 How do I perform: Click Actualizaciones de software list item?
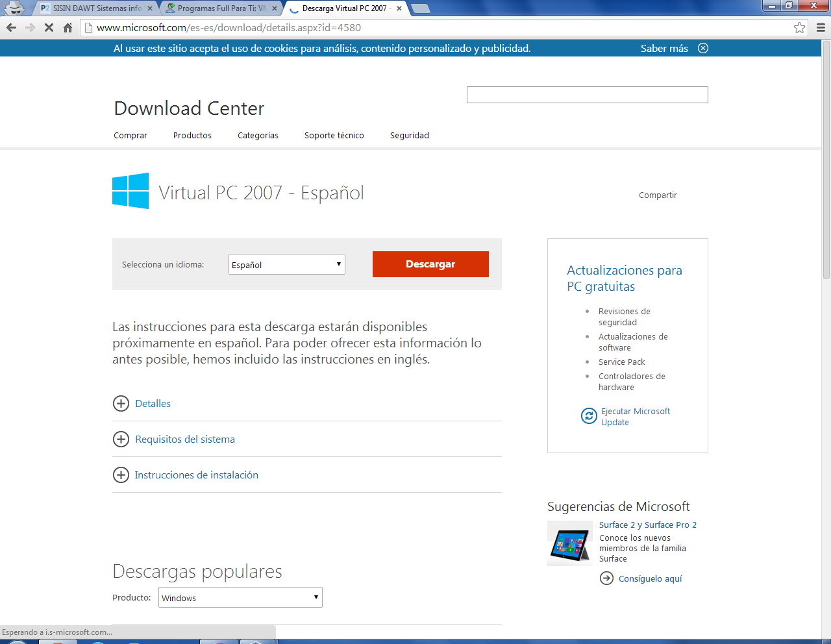[633, 342]
